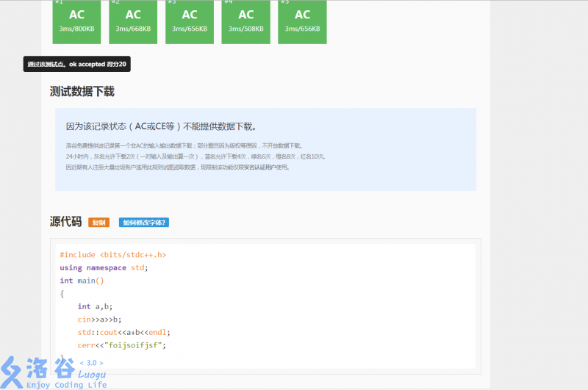This screenshot has width=588, height=390.
Task: Click the black 'ok accepted' tooltip
Action: [x=76, y=65]
